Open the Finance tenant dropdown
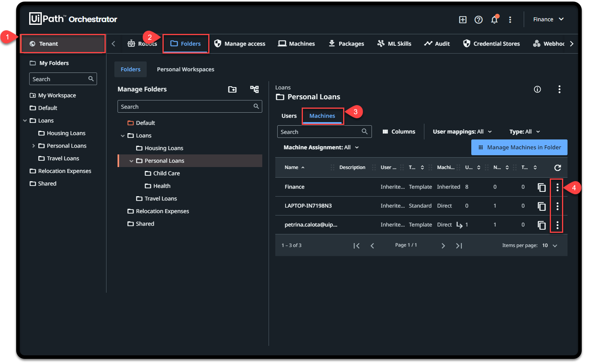The width and height of the screenshot is (590, 364). pyautogui.click(x=549, y=19)
